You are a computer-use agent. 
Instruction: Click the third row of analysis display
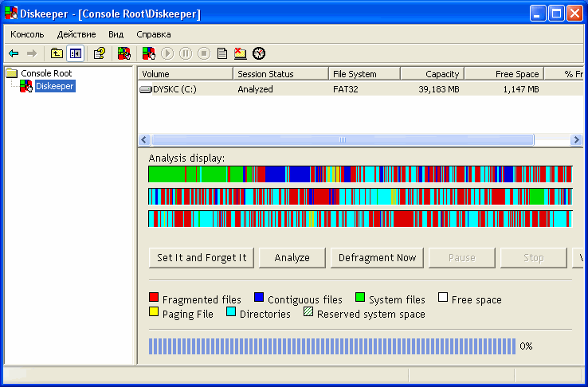click(x=360, y=219)
